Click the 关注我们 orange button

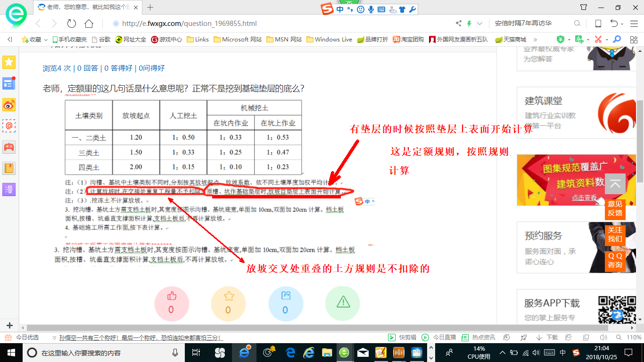click(615, 235)
